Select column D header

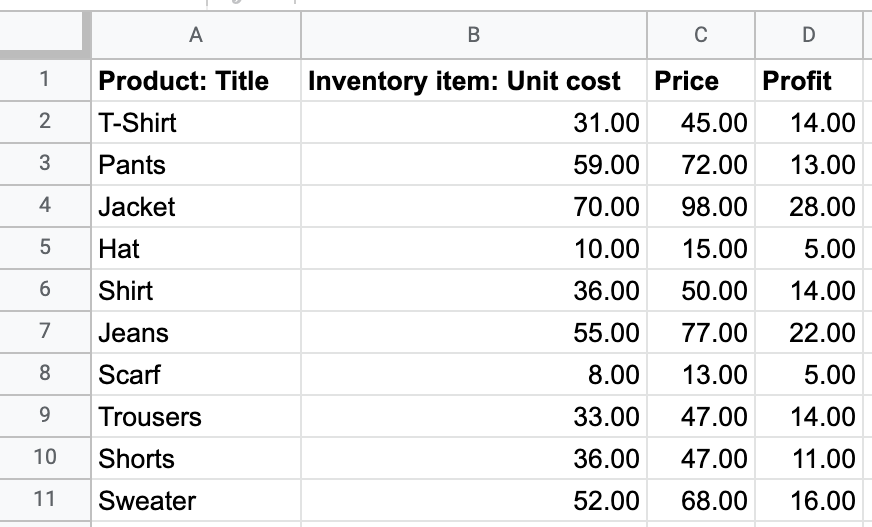click(x=809, y=35)
